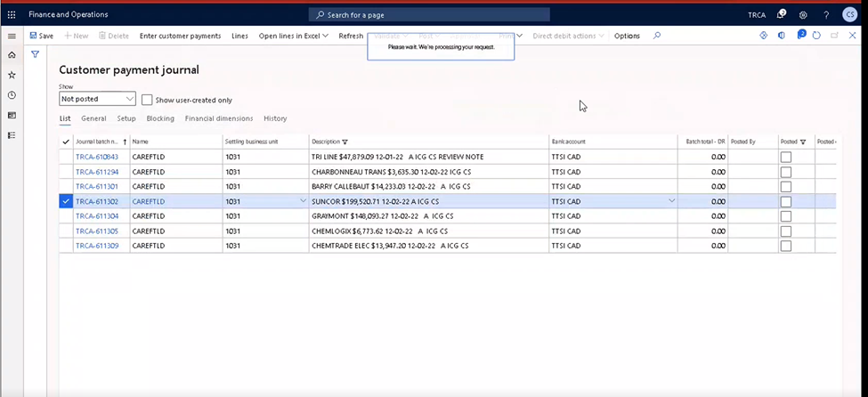Click the Save button
This screenshot has width=868, height=397.
coord(42,36)
